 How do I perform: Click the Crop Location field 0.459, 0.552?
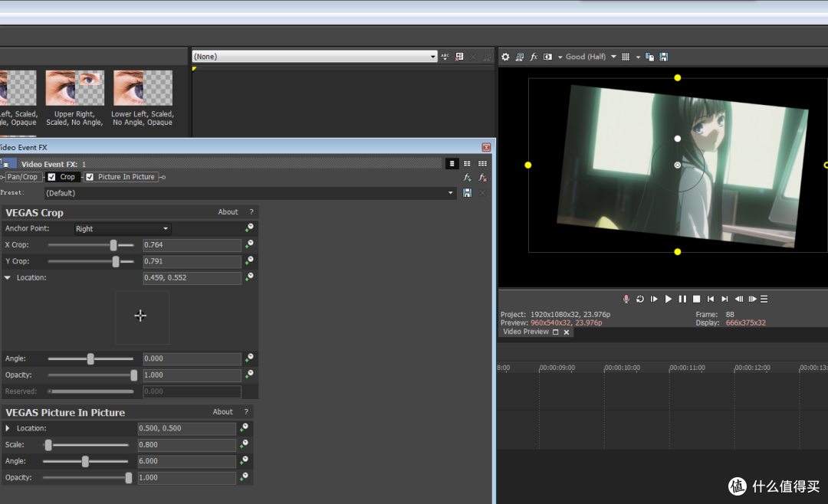(x=192, y=277)
